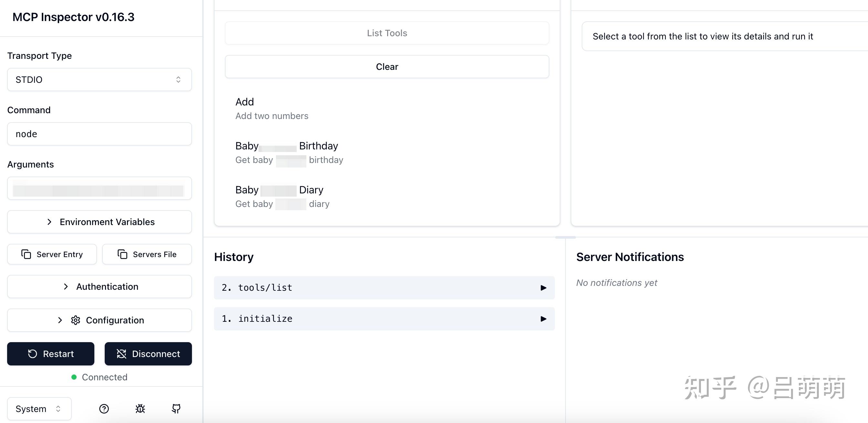Screen dimensions: 868x423
Task: Click the List Tools button
Action: pyautogui.click(x=387, y=33)
